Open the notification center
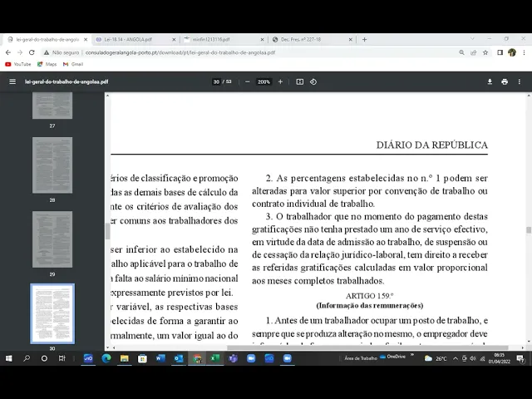This screenshot has height=399, width=532. pos(520,358)
